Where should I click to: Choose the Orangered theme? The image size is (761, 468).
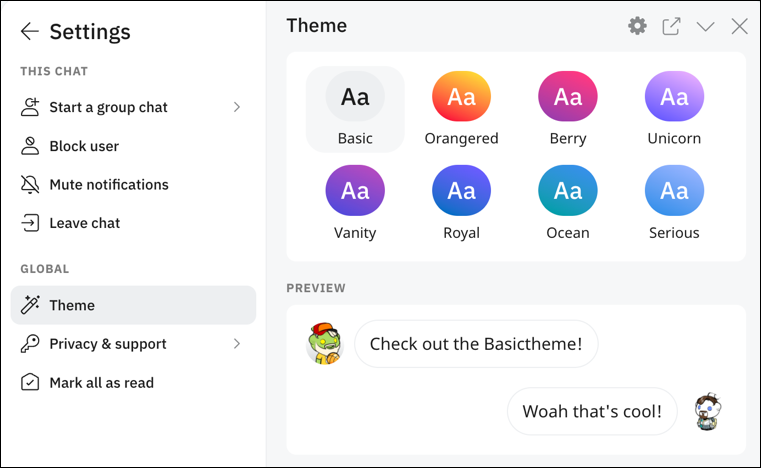tap(461, 97)
